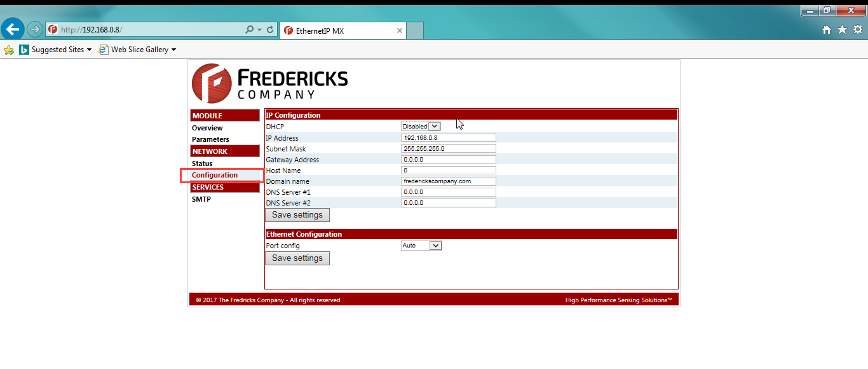Open the address bar dropdown arrow

260,30
